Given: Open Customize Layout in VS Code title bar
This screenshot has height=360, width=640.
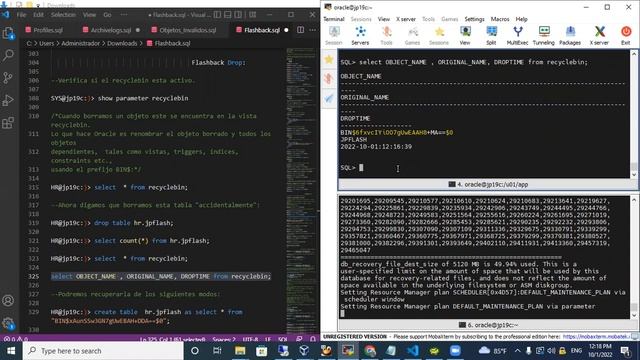Looking at the screenshot, I should (253, 15).
